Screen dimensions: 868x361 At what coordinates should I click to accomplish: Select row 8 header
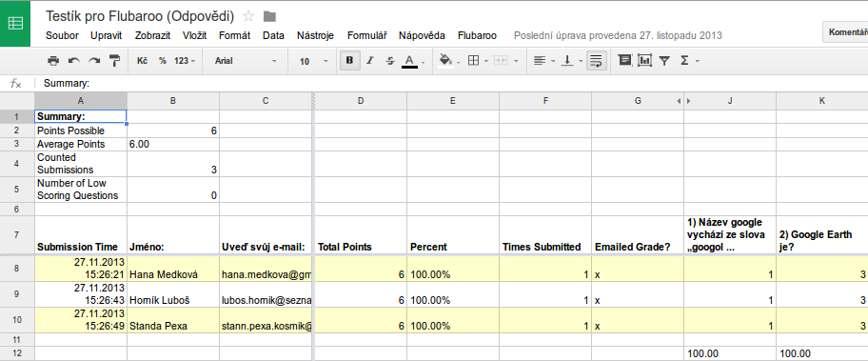[x=16, y=269]
